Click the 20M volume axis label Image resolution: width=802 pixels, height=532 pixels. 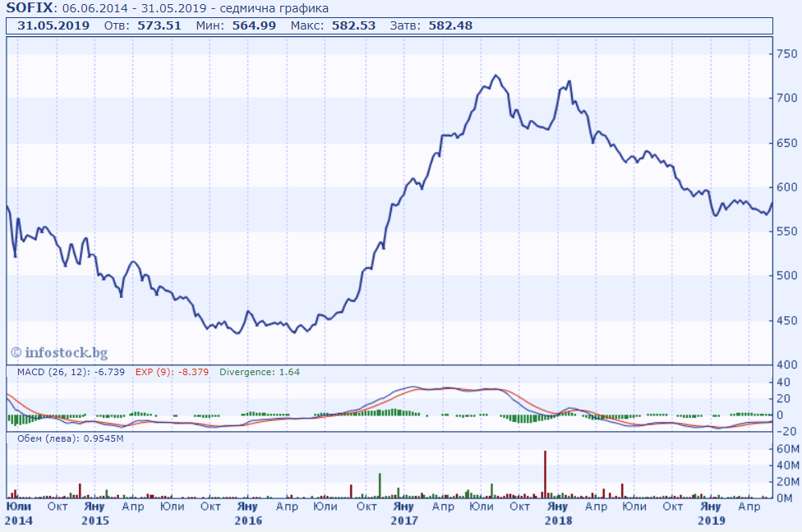click(x=788, y=481)
